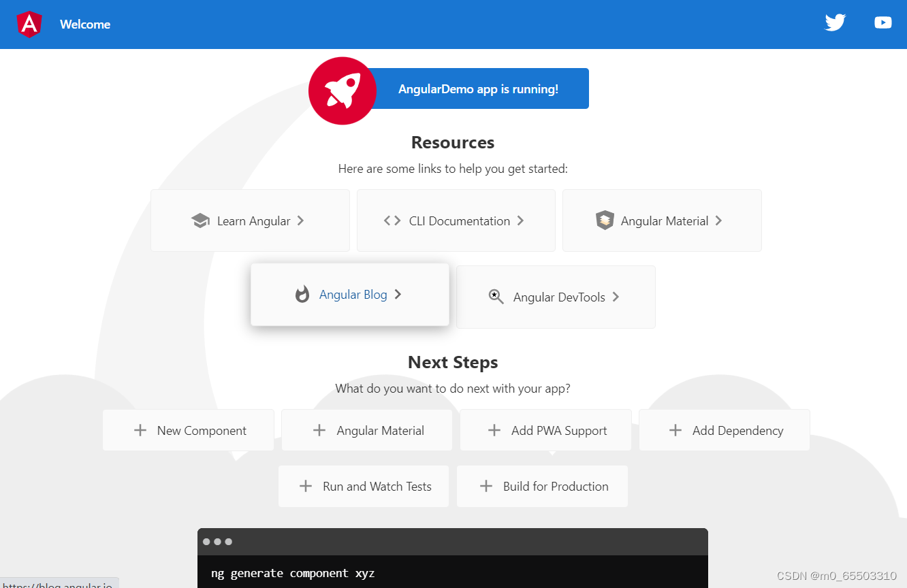Open the Twitter icon link
This screenshot has width=907, height=588.
[835, 22]
